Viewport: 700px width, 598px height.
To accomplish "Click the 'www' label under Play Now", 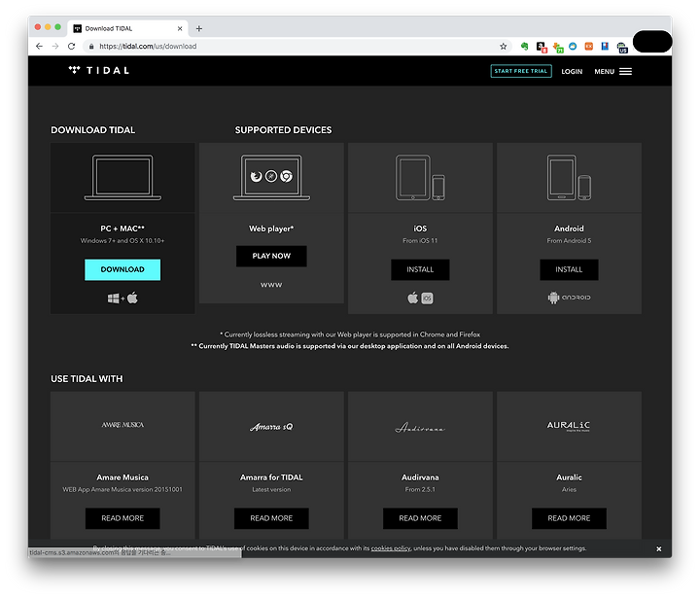I will 271,285.
